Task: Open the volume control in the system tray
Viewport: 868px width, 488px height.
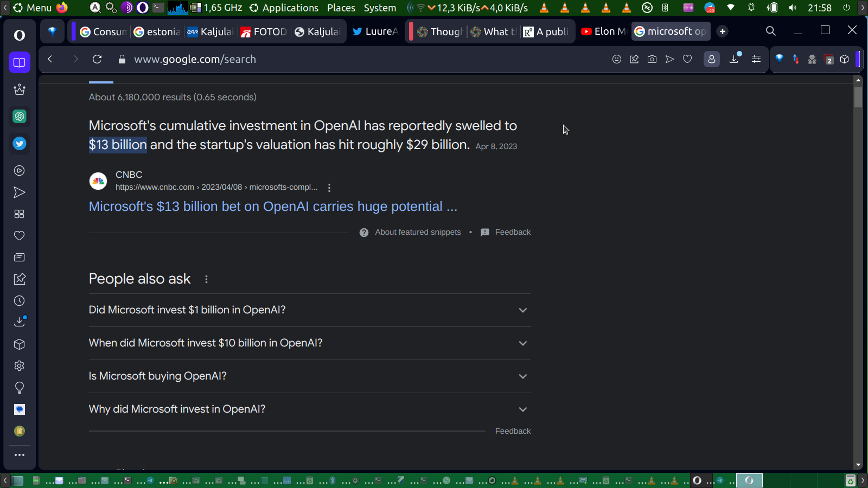Action: click(x=793, y=8)
